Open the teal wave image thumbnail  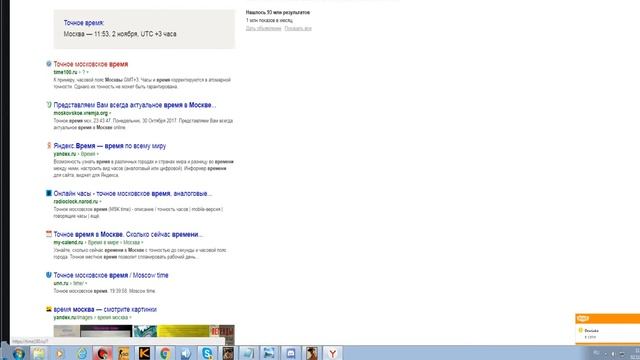pos(145,331)
